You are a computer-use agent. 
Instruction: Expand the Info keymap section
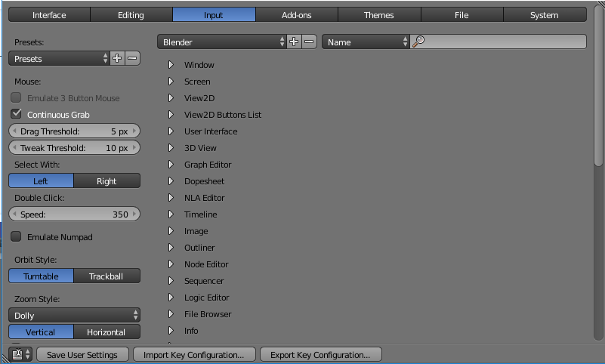(171, 331)
